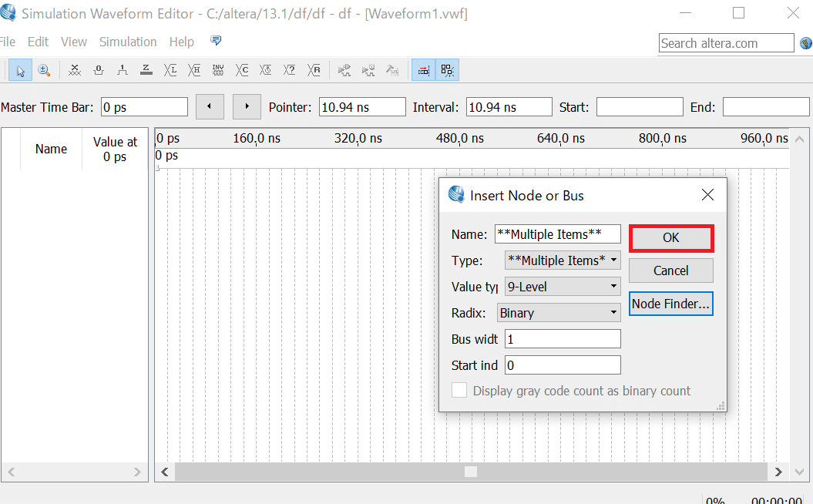Apply High Impedance (Z) value
This screenshot has height=504, width=813.
click(146, 71)
